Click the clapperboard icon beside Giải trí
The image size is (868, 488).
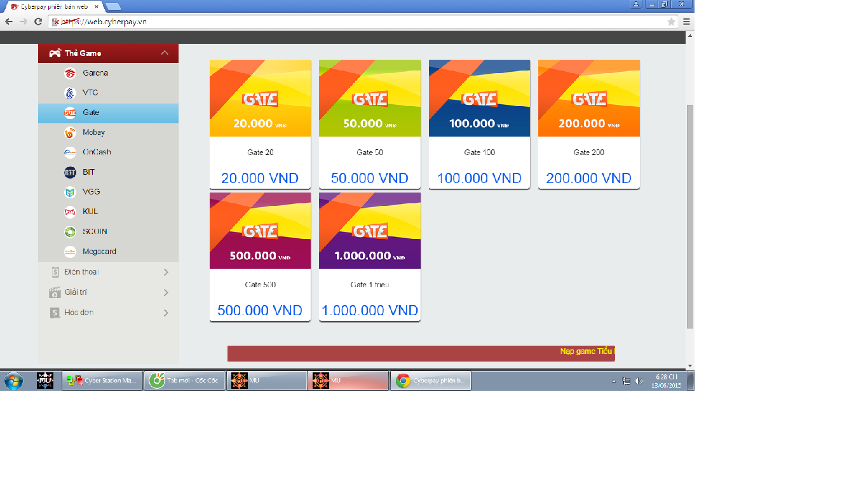coord(55,292)
